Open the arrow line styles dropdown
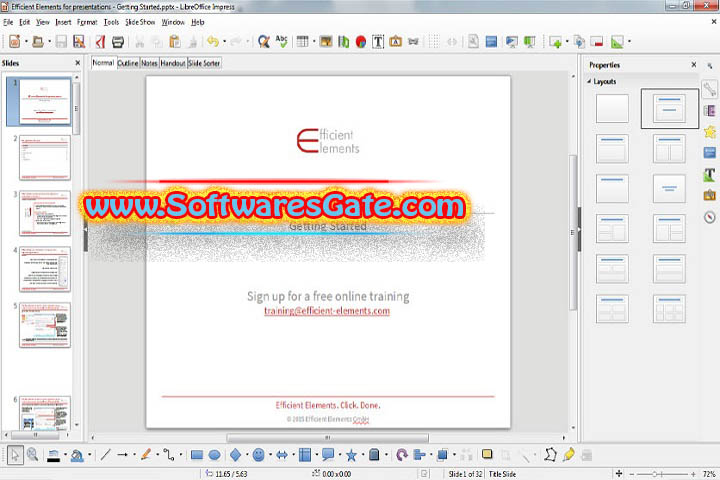The image size is (720, 480). tap(135, 455)
